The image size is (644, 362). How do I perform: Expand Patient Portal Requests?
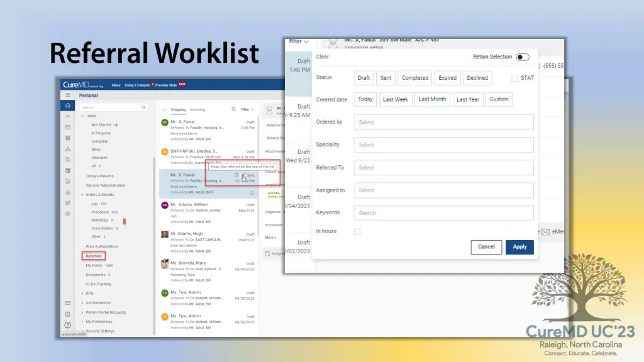[x=82, y=312]
